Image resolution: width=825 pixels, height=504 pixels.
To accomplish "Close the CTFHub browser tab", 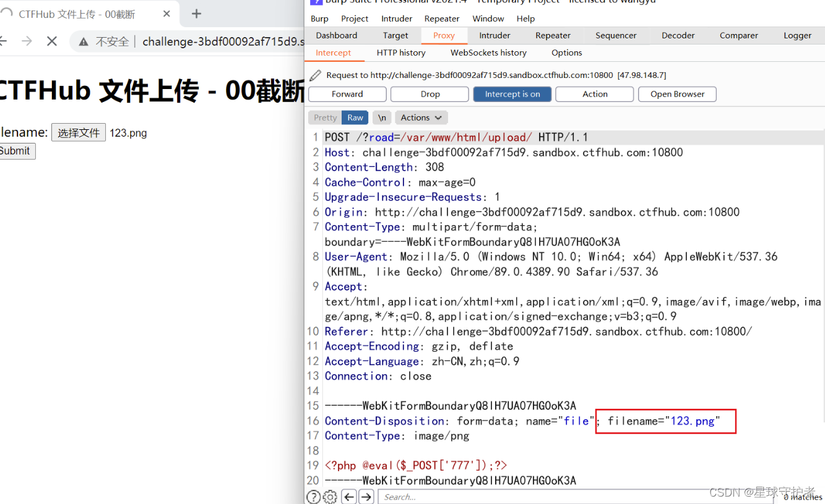I will point(167,14).
